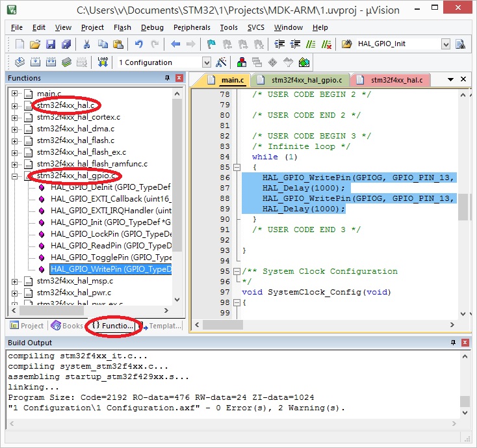Select HAL_GPIO_TogglePin function entry
The height and width of the screenshot is (448, 477).
[x=111, y=257]
